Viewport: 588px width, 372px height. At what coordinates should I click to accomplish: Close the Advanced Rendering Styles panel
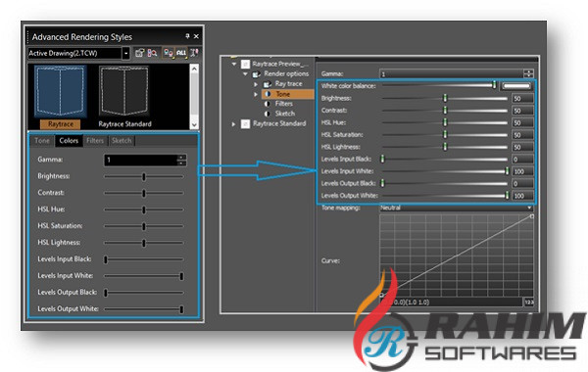click(196, 36)
